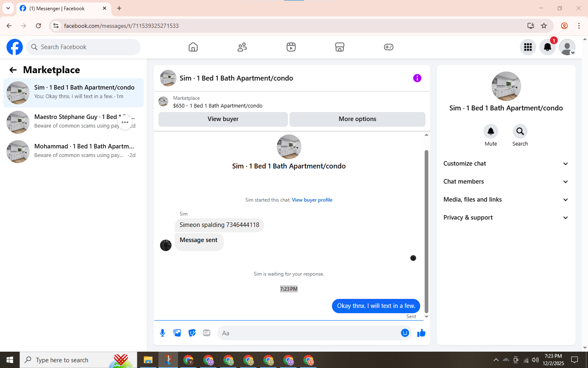
Task: Open the View buyer profile link
Action: click(x=312, y=200)
